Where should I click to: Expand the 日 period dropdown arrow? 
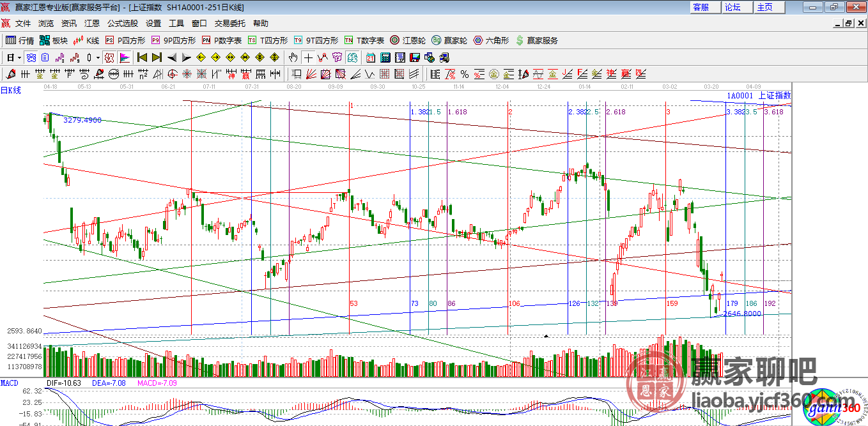(20, 57)
